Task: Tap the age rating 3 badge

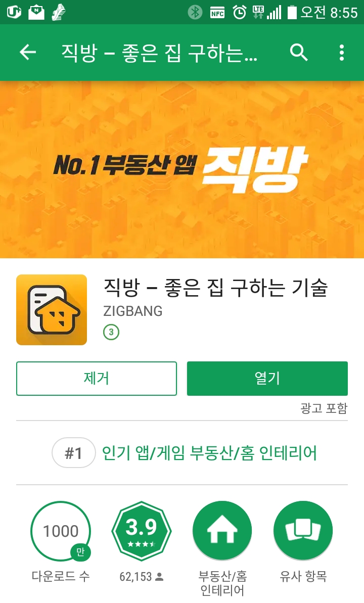Action: tap(111, 332)
